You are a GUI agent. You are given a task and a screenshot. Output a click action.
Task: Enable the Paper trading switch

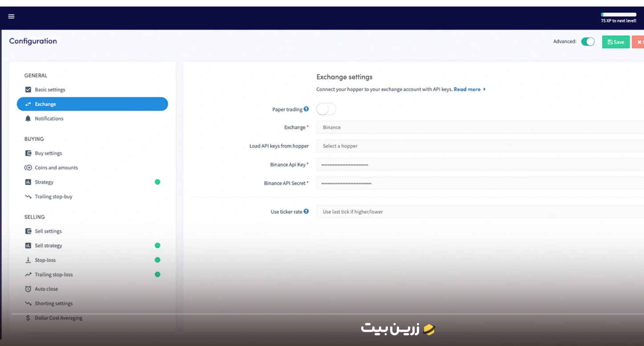tap(326, 109)
